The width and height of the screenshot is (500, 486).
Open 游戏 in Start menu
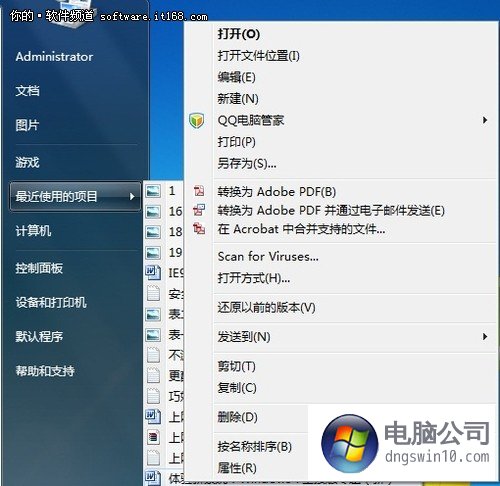click(x=27, y=162)
